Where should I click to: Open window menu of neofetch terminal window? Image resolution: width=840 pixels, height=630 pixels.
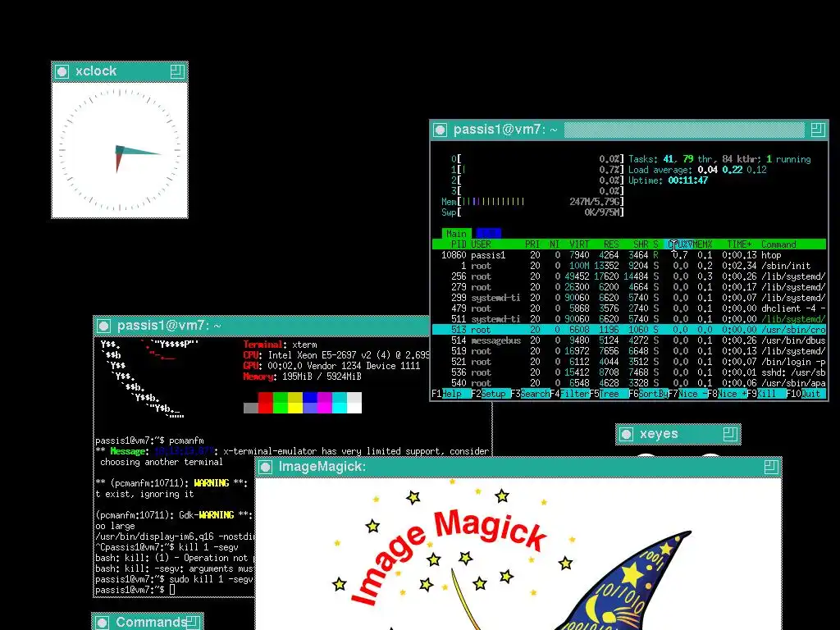[x=104, y=326]
